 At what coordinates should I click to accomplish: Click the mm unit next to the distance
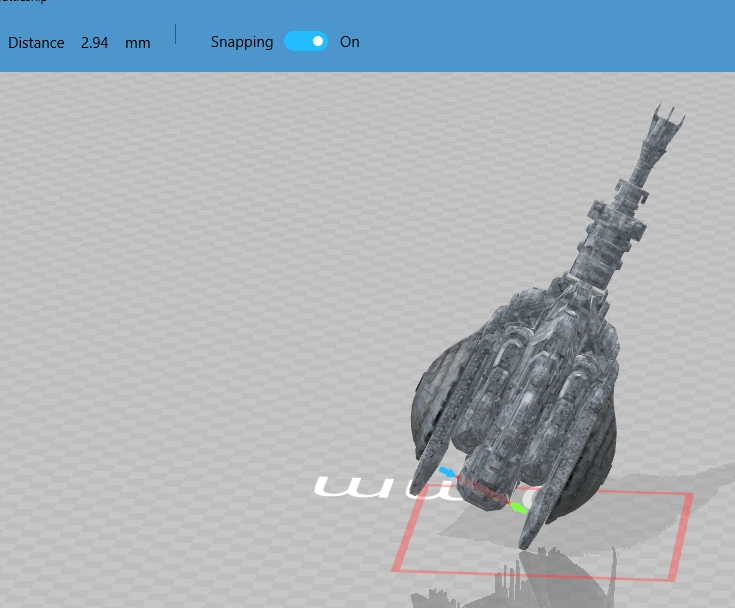click(138, 43)
